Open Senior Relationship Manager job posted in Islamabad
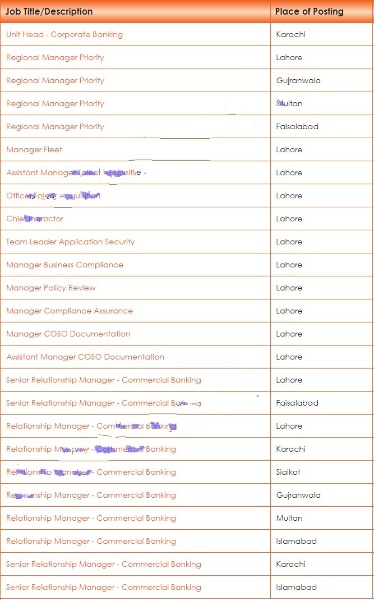 [x=104, y=587]
